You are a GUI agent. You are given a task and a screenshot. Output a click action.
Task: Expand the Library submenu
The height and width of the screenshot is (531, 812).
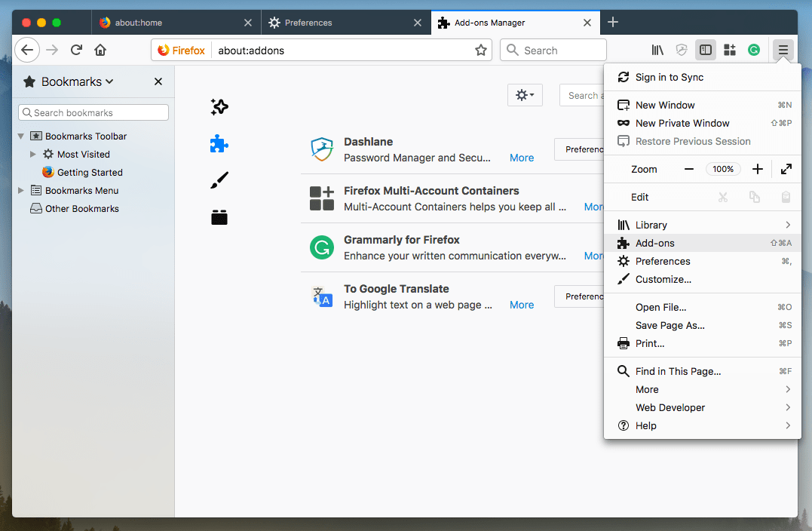[x=702, y=226]
